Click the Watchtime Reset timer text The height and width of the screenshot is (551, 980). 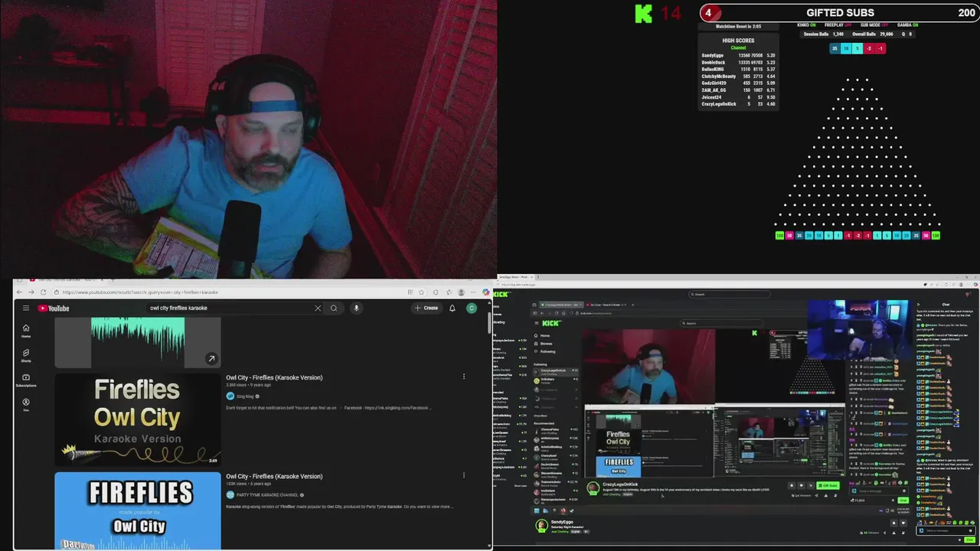point(738,27)
